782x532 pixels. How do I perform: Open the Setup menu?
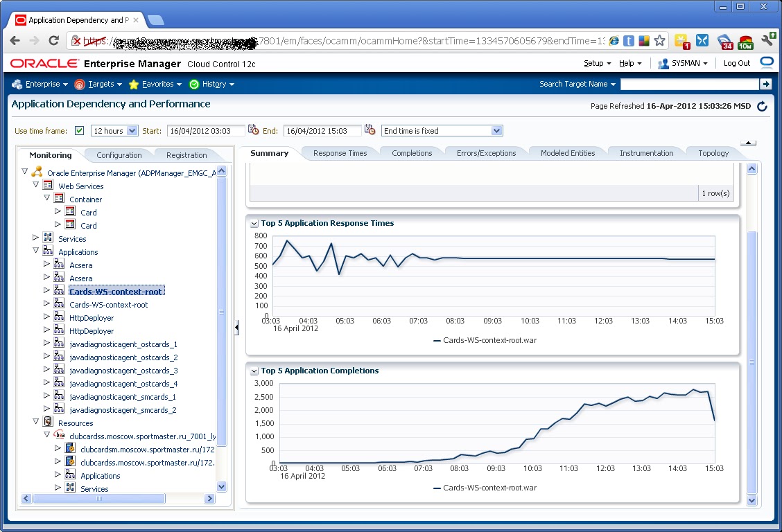597,63
